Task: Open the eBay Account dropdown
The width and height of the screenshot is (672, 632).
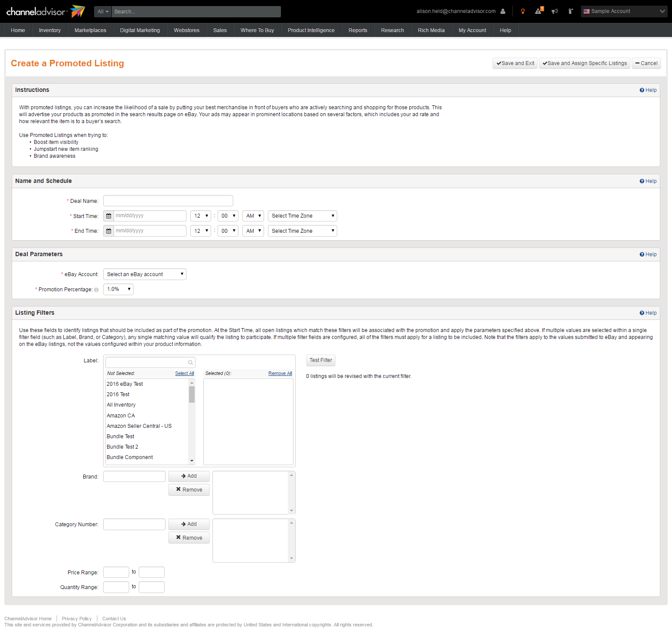Action: tap(145, 274)
